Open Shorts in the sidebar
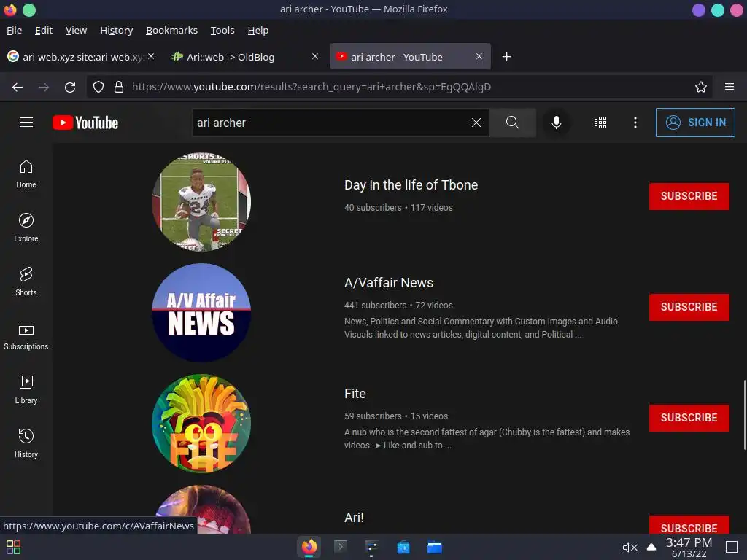 [26, 281]
